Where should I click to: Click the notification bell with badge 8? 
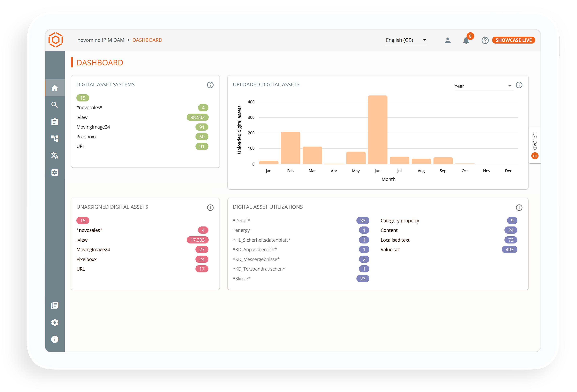pos(466,40)
